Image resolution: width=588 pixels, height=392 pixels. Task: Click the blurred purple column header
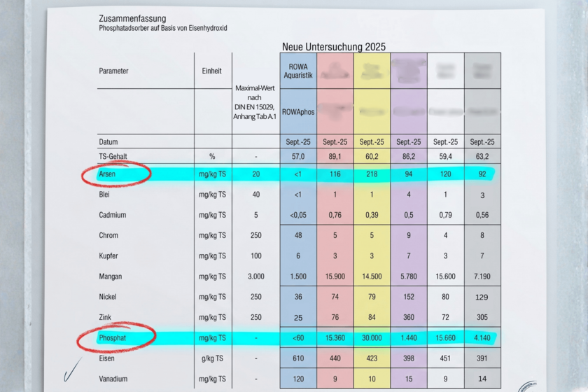coord(409,71)
